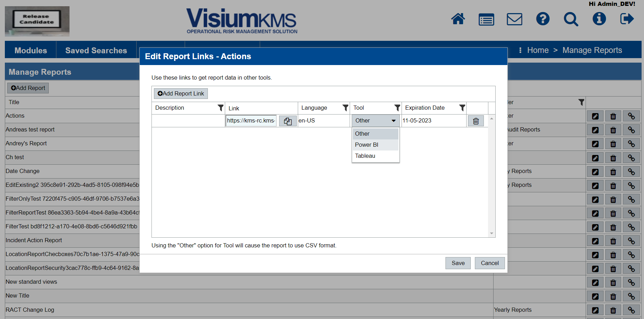
Task: Open the info icon in header
Action: coord(599,19)
